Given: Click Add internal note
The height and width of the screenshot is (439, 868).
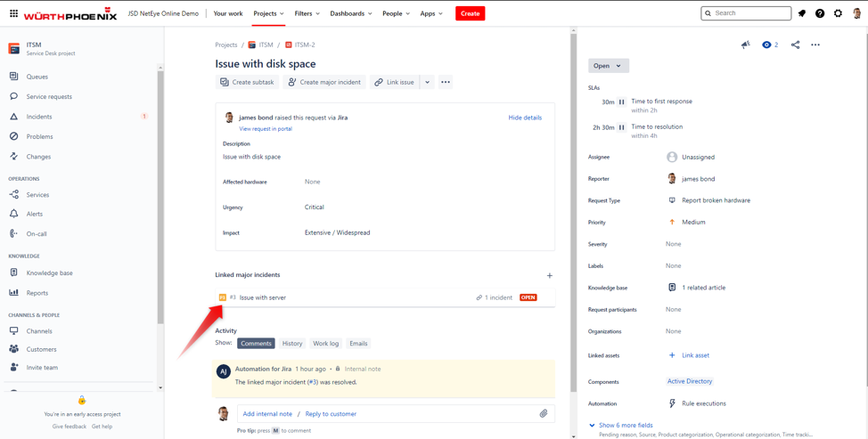Looking at the screenshot, I should coord(267,413).
